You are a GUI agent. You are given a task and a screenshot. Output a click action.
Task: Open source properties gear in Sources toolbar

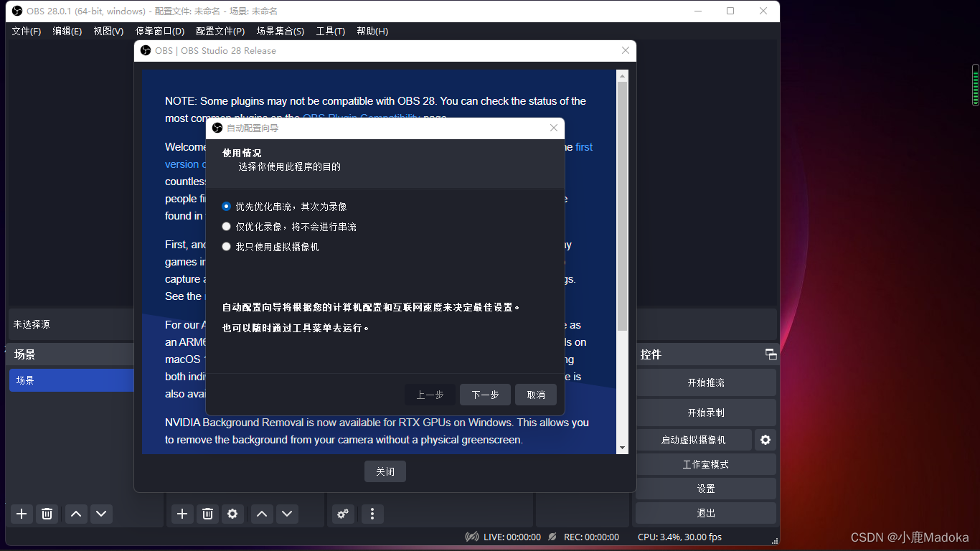232,514
